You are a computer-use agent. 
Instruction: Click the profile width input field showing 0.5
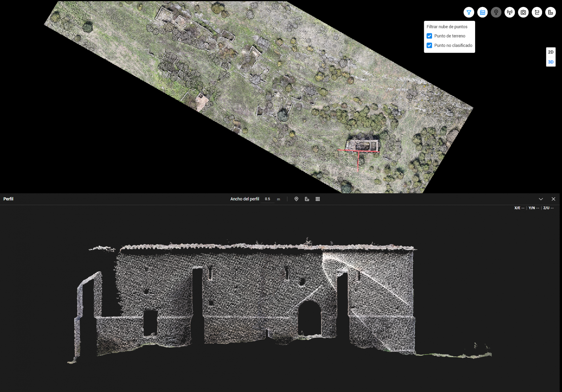click(268, 199)
